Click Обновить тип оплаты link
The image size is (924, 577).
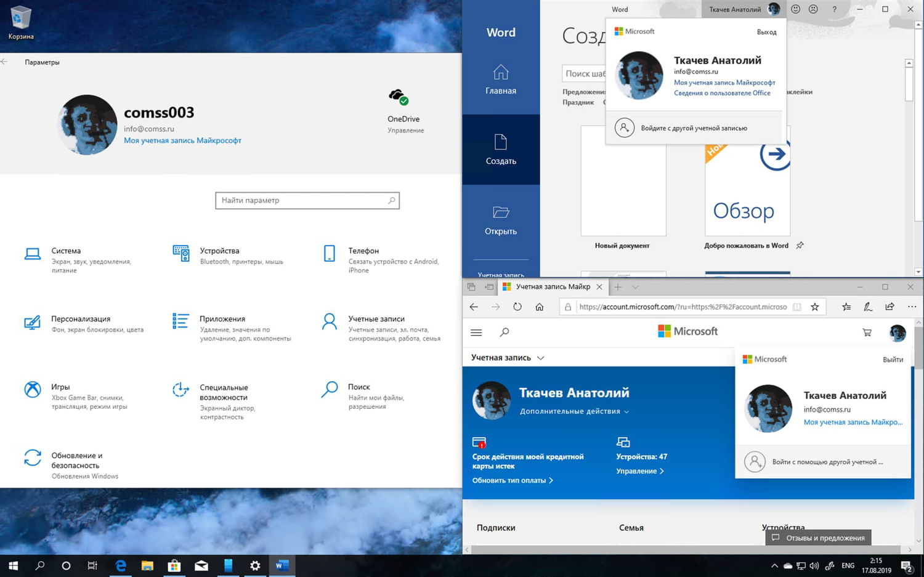(513, 480)
